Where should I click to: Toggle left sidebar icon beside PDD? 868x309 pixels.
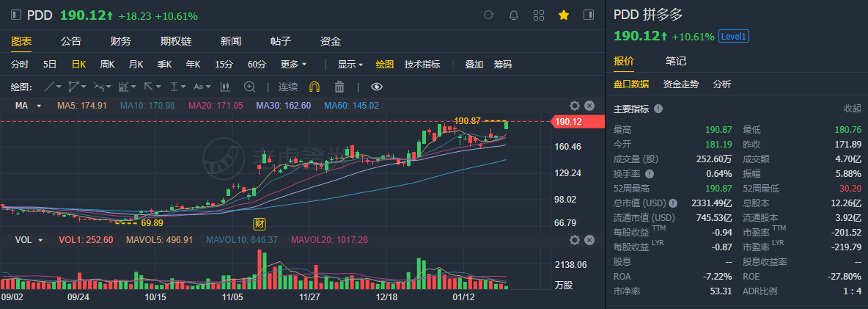pyautogui.click(x=17, y=15)
